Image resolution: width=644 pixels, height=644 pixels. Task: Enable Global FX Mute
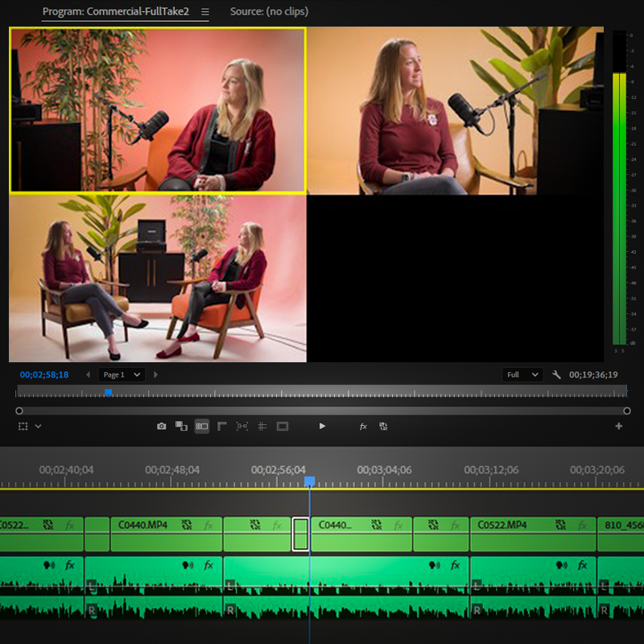coord(363,426)
